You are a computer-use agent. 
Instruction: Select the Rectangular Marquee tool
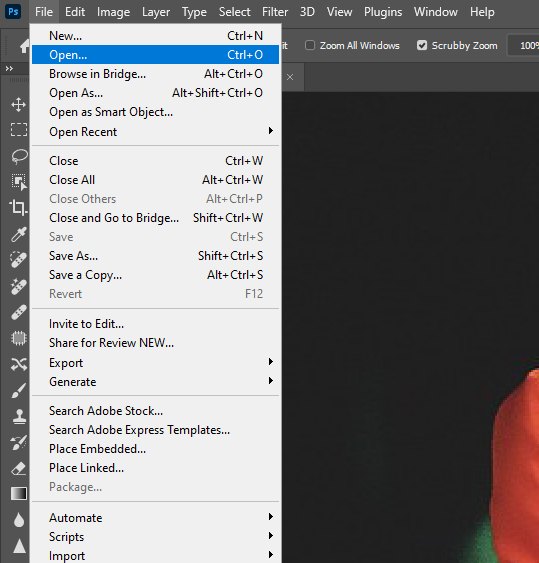(18, 130)
